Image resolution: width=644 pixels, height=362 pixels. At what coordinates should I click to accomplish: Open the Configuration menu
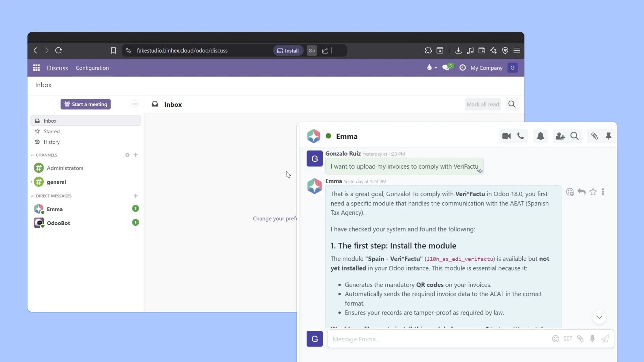92,68
